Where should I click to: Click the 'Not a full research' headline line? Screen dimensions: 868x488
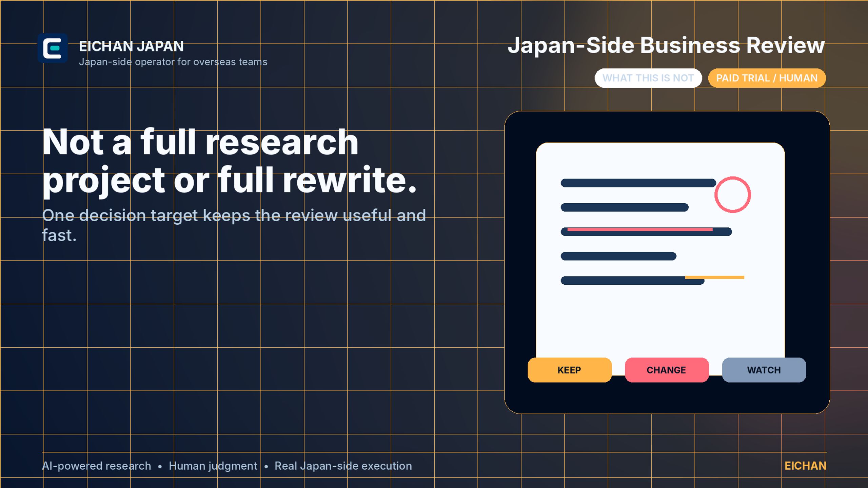click(x=200, y=142)
